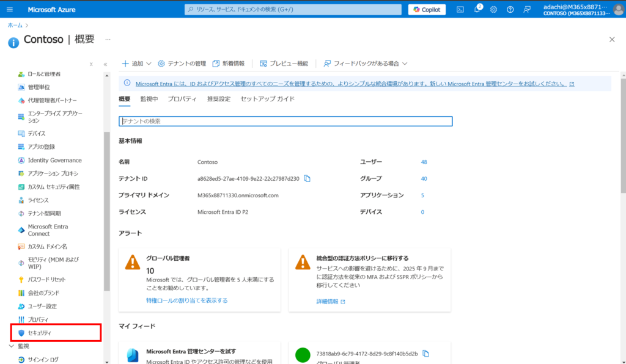Click テナントの管理 in the toolbar
Viewport: 626px width, 364px height.
(182, 64)
